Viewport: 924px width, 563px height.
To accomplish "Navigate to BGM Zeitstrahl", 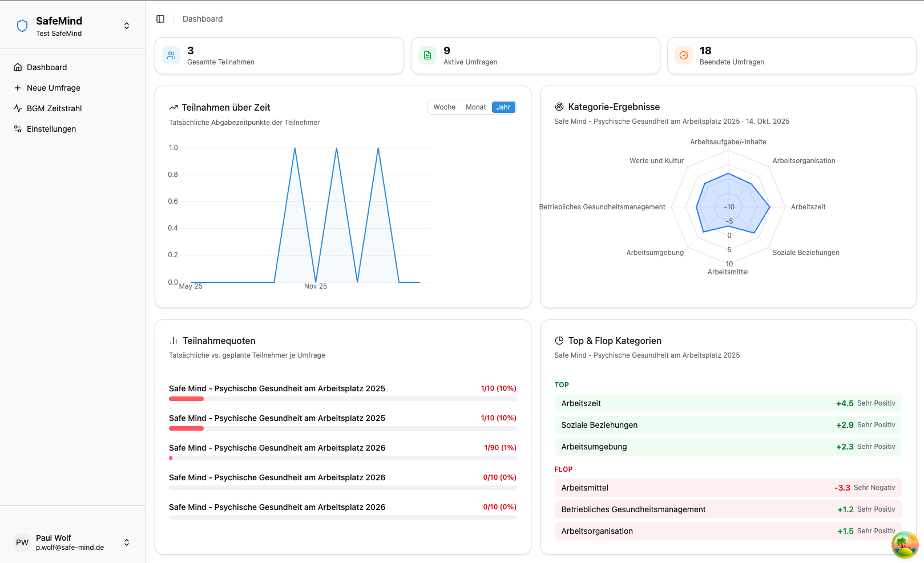I will 54,108.
